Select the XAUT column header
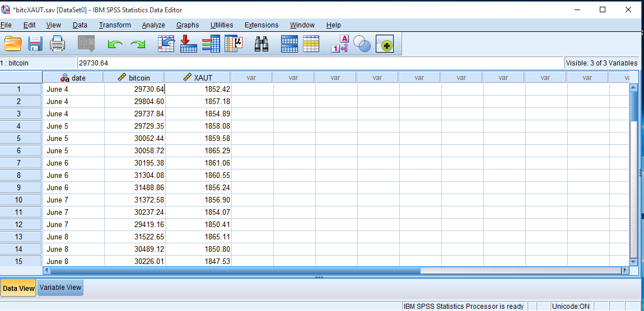Viewport: 644px width, 311px height. coord(198,77)
